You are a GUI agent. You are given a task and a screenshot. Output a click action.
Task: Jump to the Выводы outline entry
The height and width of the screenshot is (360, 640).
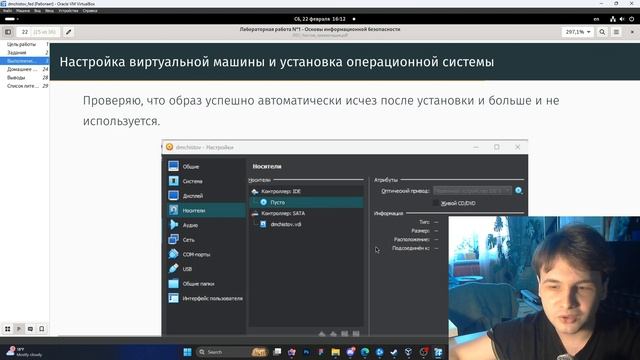coord(24,78)
